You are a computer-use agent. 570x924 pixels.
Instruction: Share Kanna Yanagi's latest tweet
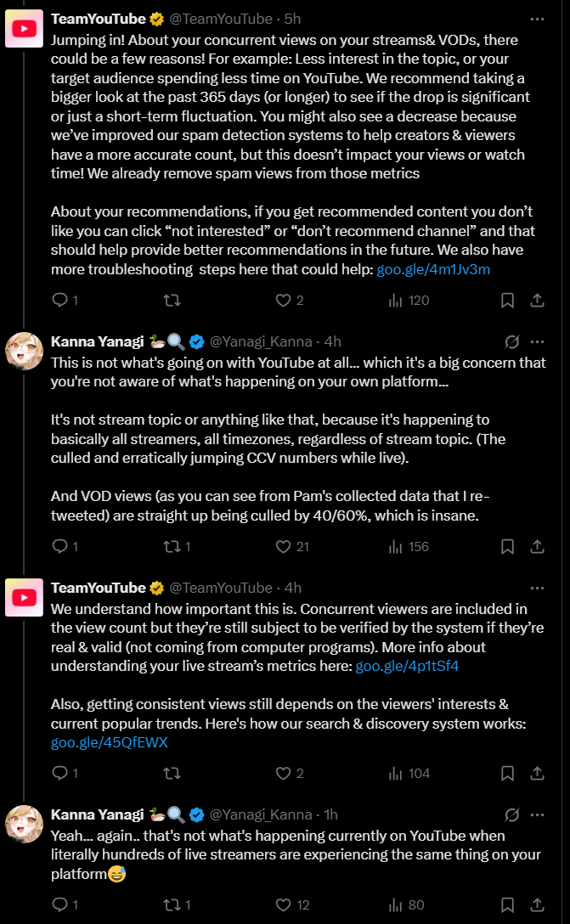[x=537, y=905]
